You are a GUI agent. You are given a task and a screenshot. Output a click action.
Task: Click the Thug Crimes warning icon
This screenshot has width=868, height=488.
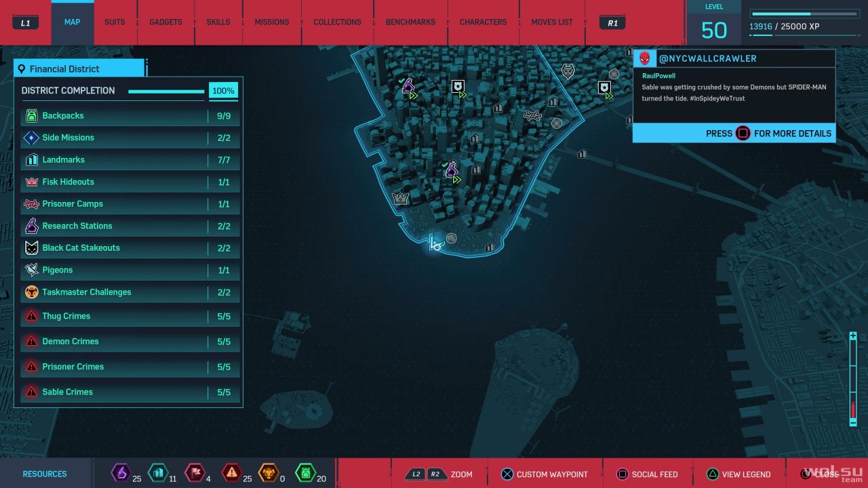31,316
